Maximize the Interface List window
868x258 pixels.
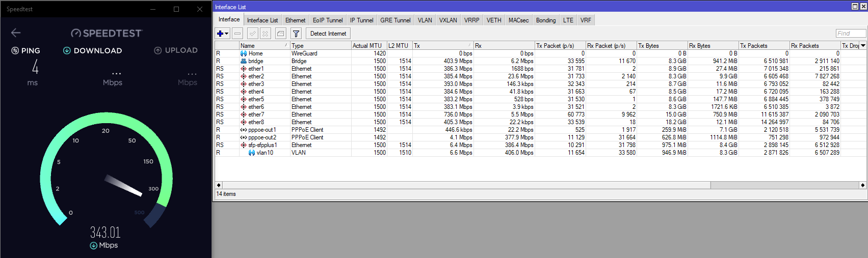(855, 7)
